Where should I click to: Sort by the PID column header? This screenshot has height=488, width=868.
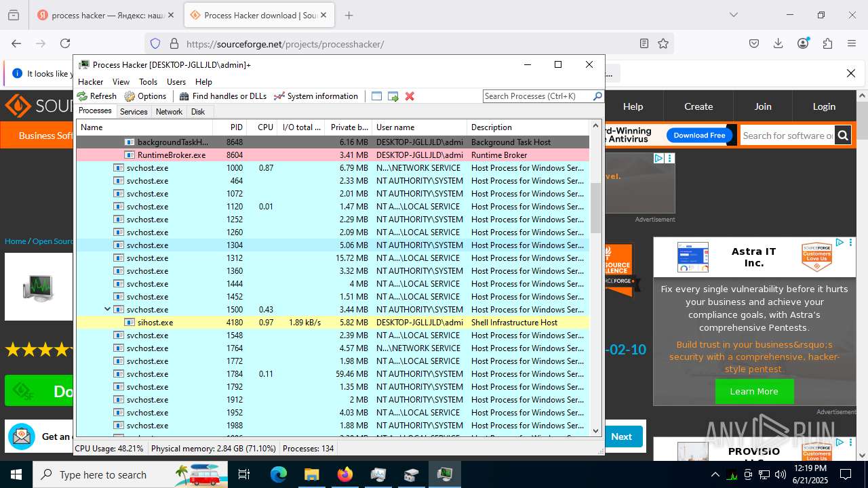tap(229, 127)
